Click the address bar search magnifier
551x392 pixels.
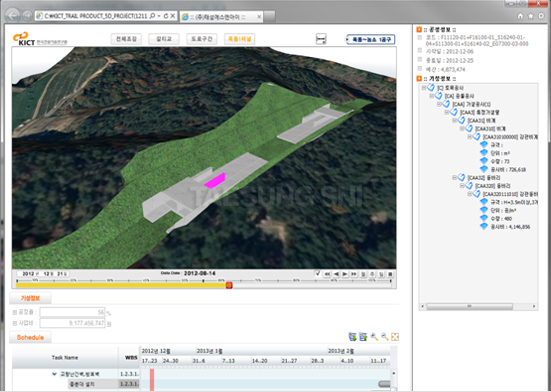tap(152, 16)
